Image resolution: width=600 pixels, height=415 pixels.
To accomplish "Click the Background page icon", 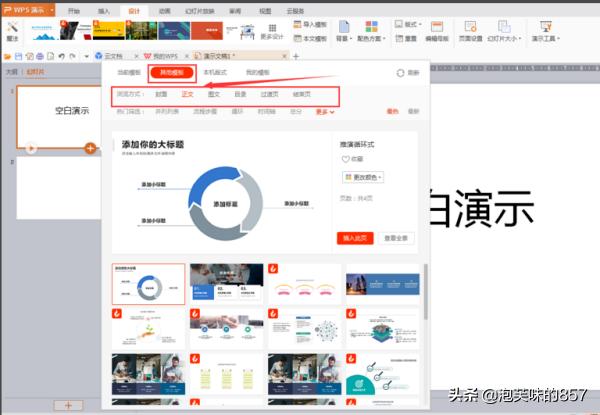I will (344, 27).
